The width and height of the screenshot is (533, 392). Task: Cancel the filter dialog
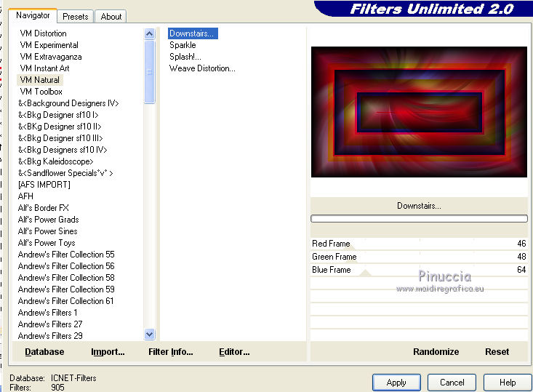(x=452, y=383)
